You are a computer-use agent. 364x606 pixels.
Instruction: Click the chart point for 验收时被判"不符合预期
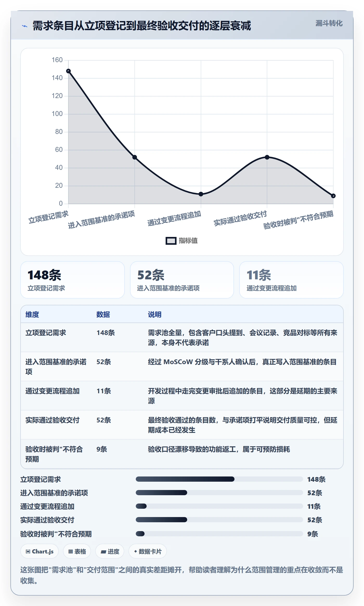click(333, 196)
